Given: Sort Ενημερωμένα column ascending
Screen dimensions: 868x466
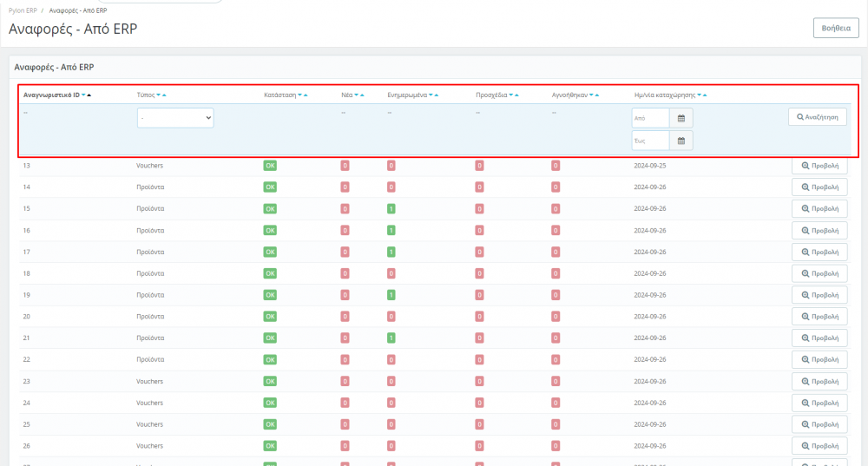Looking at the screenshot, I should [x=437, y=95].
